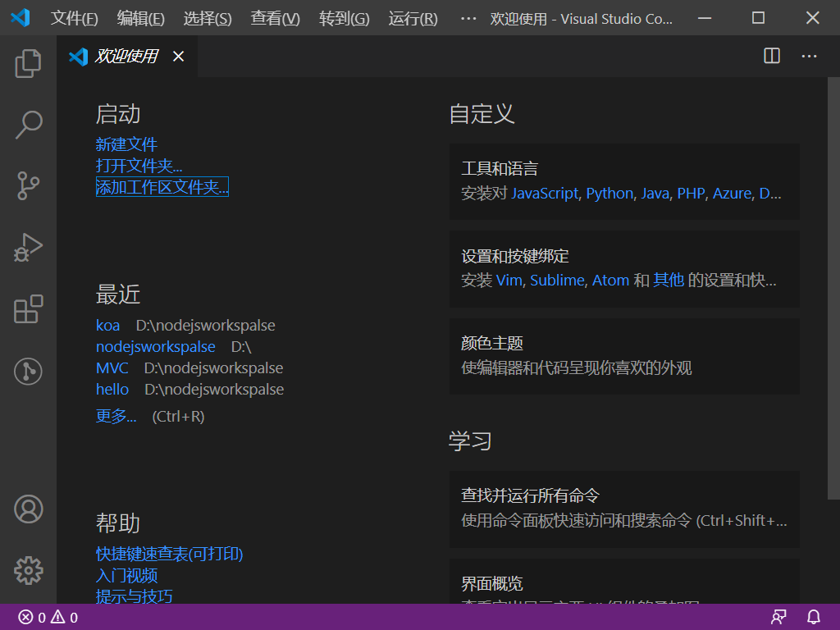This screenshot has width=840, height=630.
Task: Install Sublime keybindings link
Action: tap(557, 281)
